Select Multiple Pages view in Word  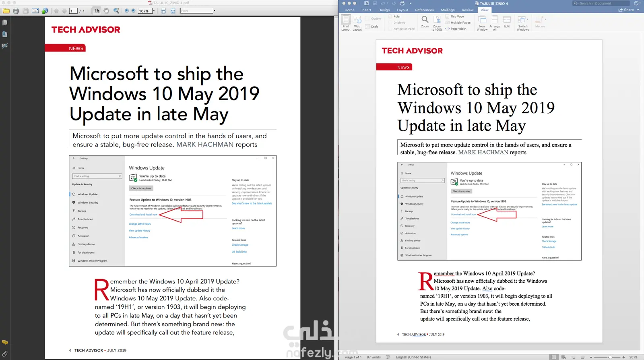[458, 23]
